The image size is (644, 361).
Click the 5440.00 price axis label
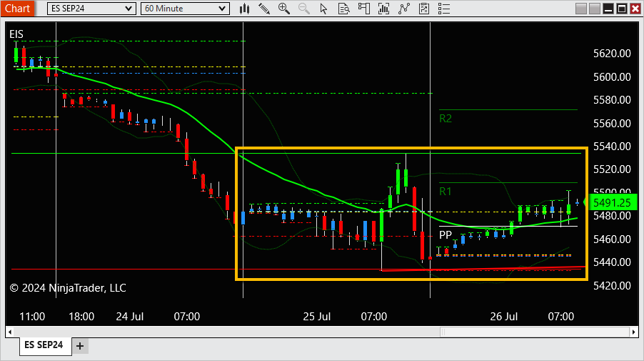(x=612, y=262)
